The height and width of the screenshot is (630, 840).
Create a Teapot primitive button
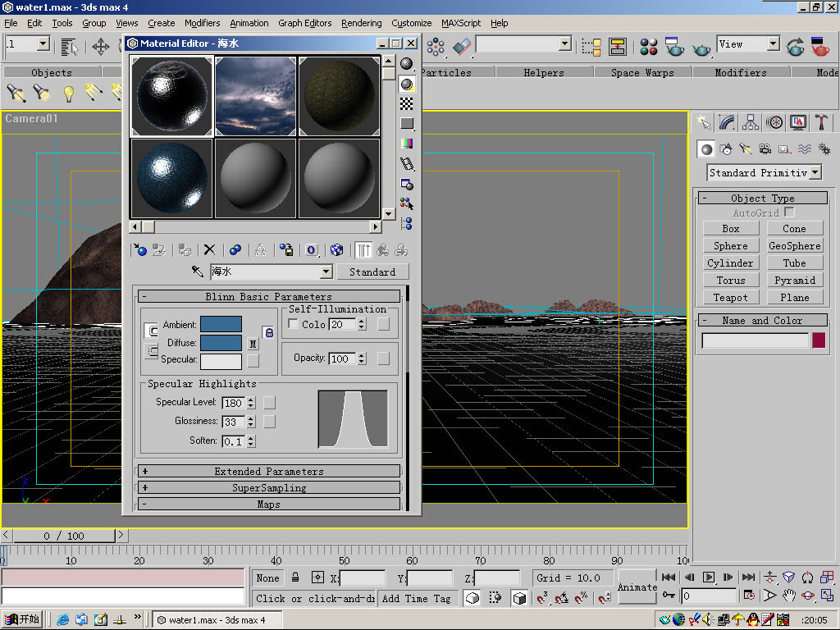(731, 297)
